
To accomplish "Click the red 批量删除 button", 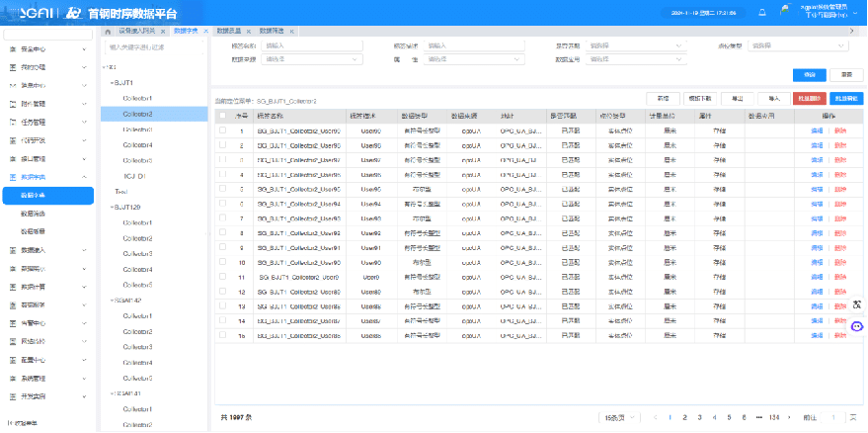I will pyautogui.click(x=810, y=98).
